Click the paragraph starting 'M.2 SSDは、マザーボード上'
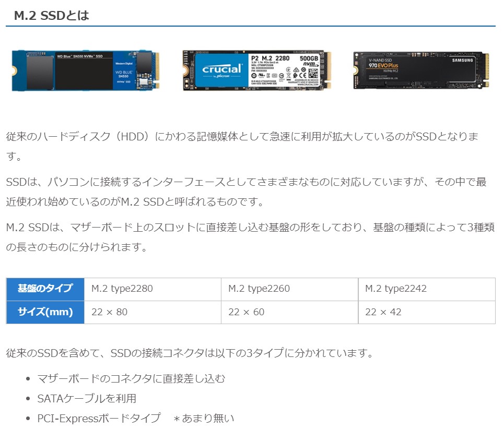504x429 pixels. point(250,237)
